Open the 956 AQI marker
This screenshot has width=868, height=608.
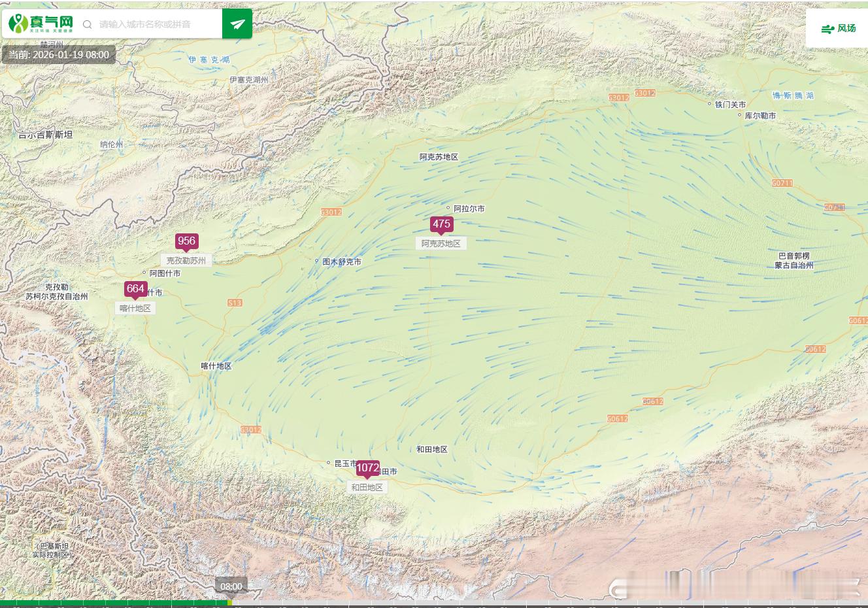[x=186, y=241]
